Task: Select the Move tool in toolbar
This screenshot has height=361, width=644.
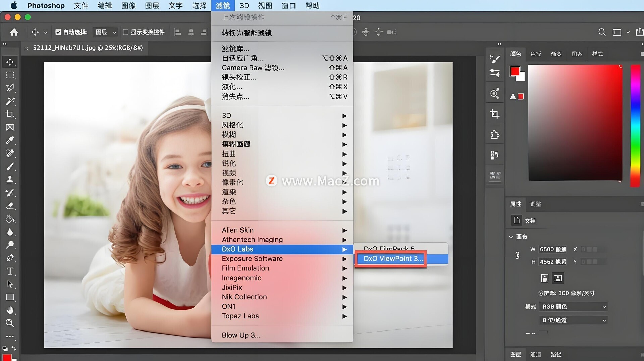Action: pos(10,62)
